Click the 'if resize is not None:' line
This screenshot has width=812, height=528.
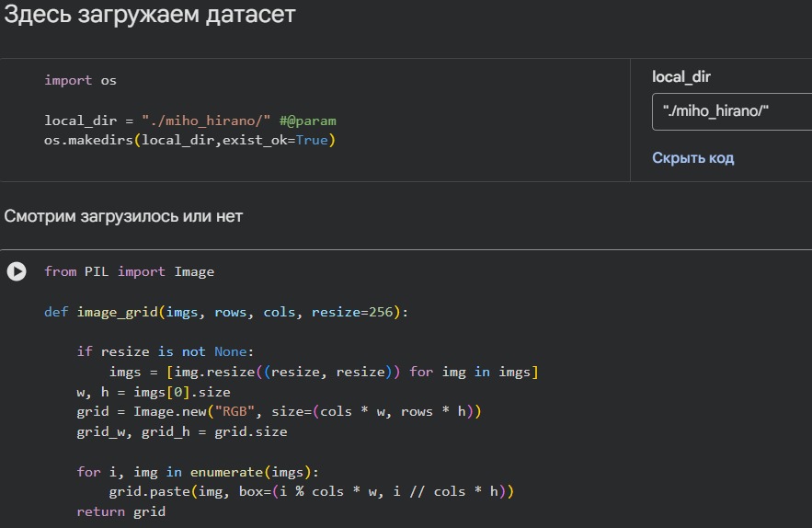tap(166, 351)
